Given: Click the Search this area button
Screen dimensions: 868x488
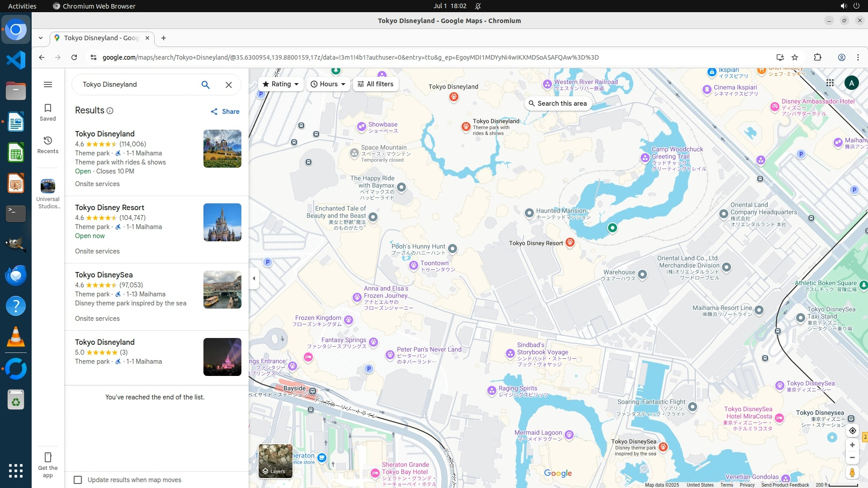Looking at the screenshot, I should point(558,103).
